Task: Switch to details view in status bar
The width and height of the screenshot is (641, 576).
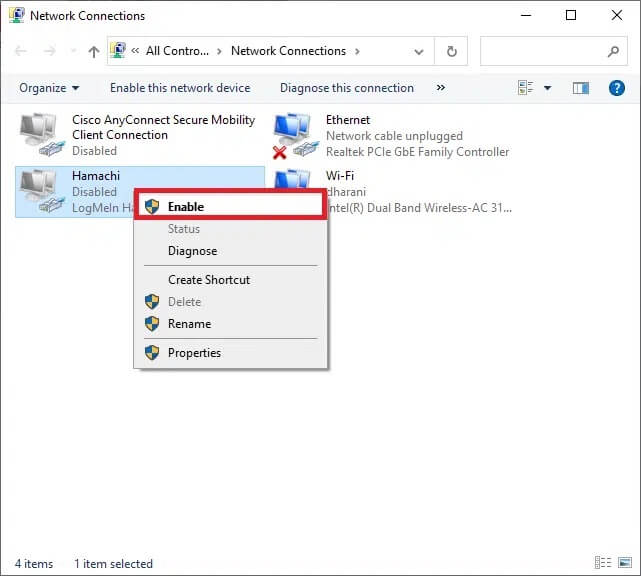Action: 603,563
